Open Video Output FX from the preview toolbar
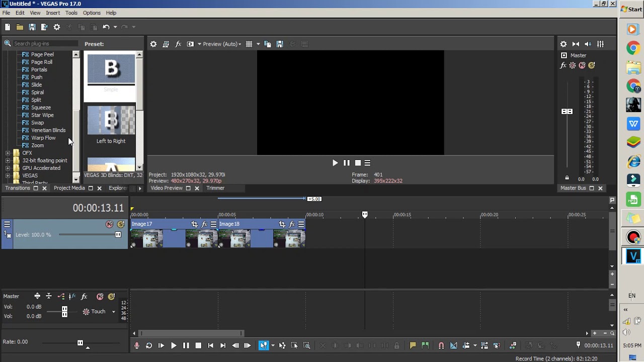 178,44
